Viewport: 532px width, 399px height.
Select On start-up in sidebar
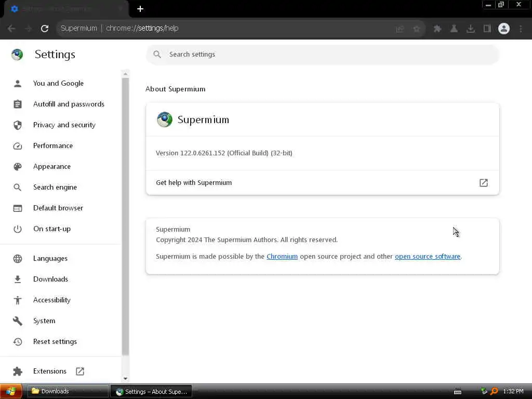(x=52, y=229)
